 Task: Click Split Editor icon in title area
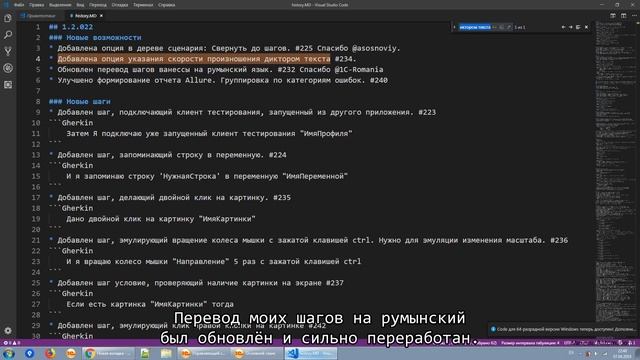coord(623,16)
